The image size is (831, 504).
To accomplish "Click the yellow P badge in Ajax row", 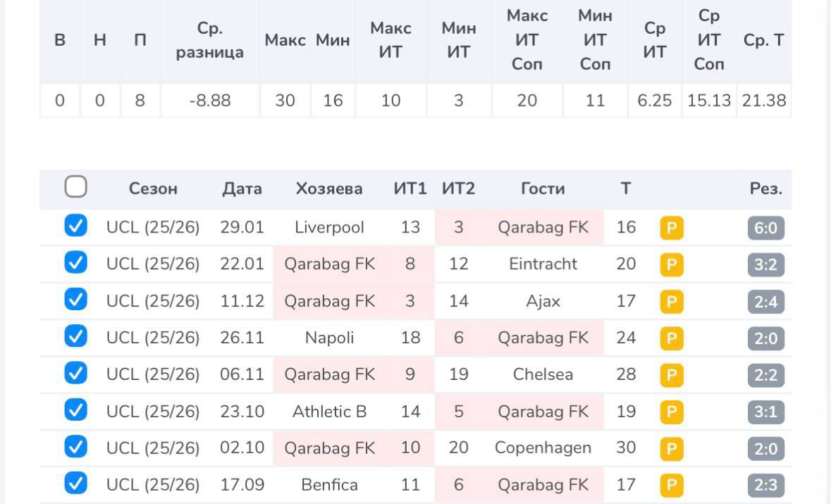I will tap(671, 302).
